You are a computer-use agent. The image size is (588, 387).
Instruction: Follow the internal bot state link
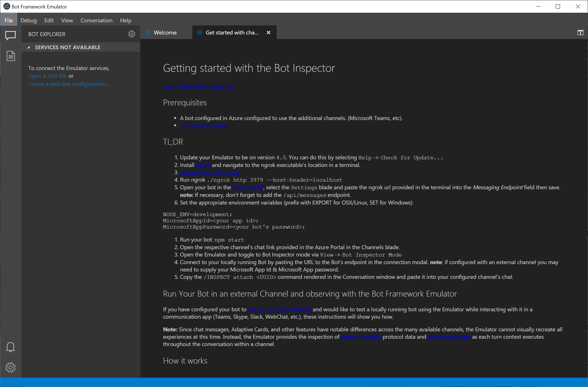pyautogui.click(x=449, y=337)
